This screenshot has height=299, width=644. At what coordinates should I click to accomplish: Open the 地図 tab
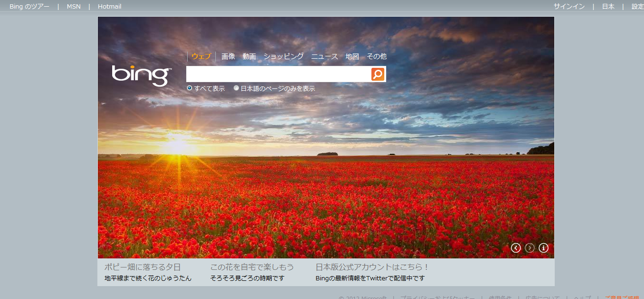tap(352, 56)
